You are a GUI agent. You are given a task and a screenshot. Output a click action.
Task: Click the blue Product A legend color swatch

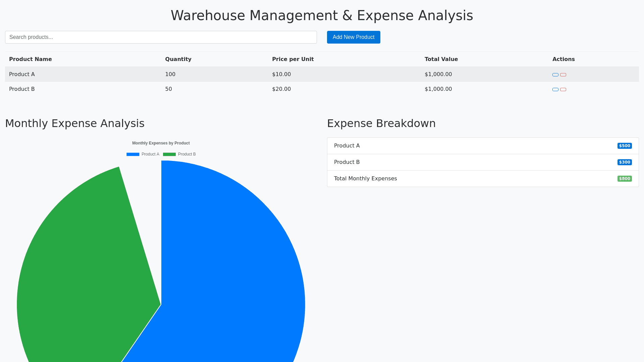pos(133,154)
